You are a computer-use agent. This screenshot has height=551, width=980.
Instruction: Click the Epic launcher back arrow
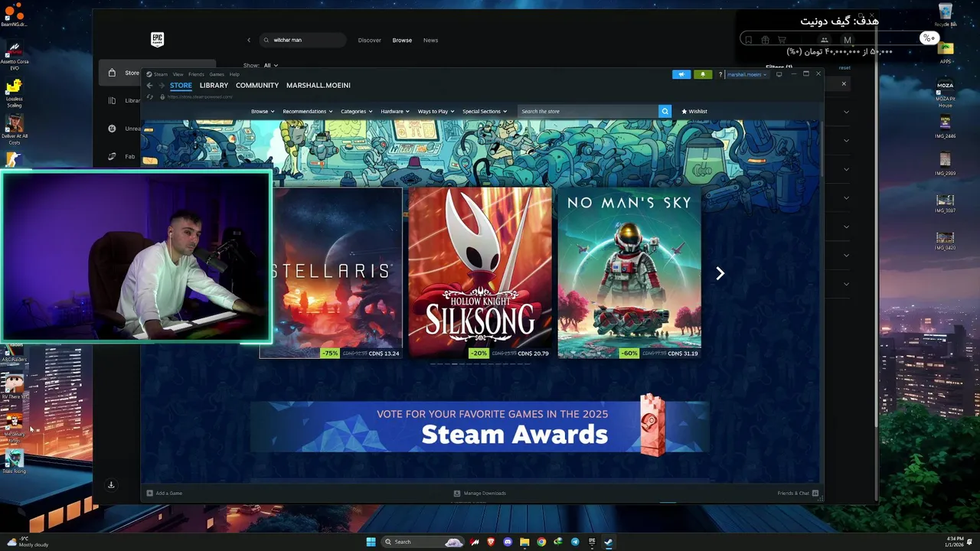coord(248,40)
